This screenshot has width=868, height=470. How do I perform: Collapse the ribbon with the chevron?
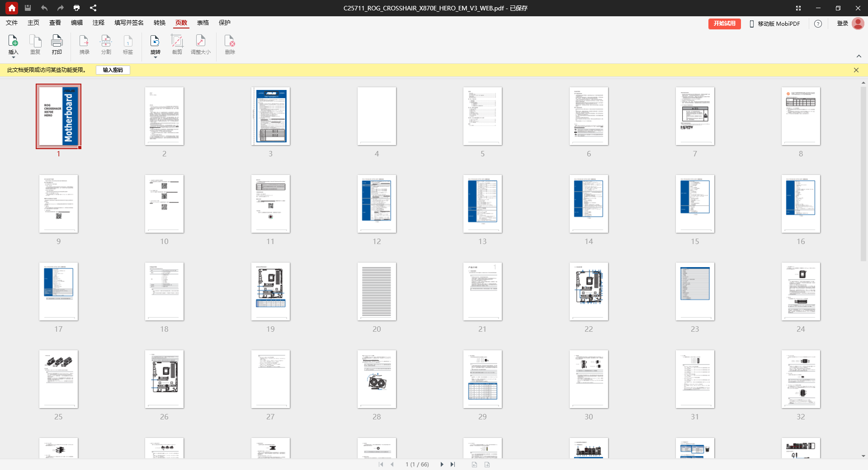(x=859, y=56)
